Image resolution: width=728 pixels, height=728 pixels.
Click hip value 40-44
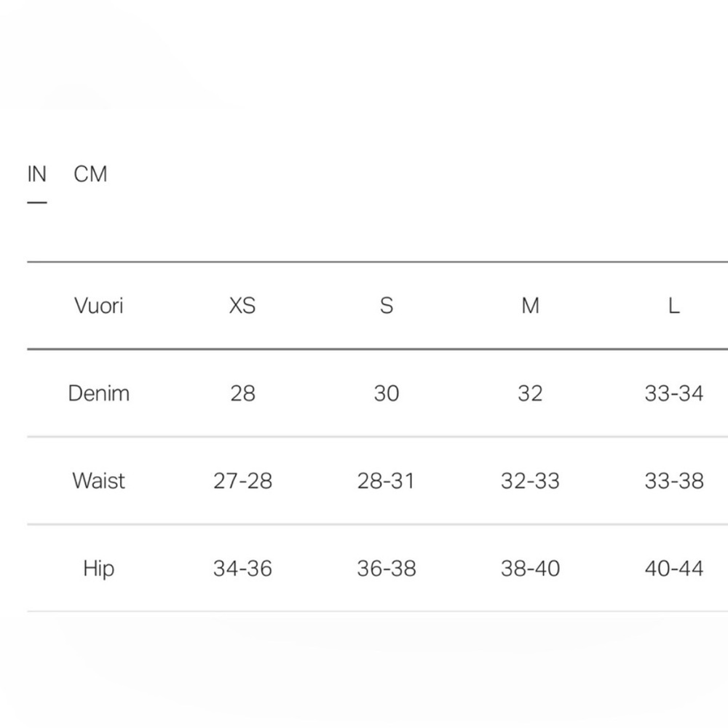pos(673,569)
